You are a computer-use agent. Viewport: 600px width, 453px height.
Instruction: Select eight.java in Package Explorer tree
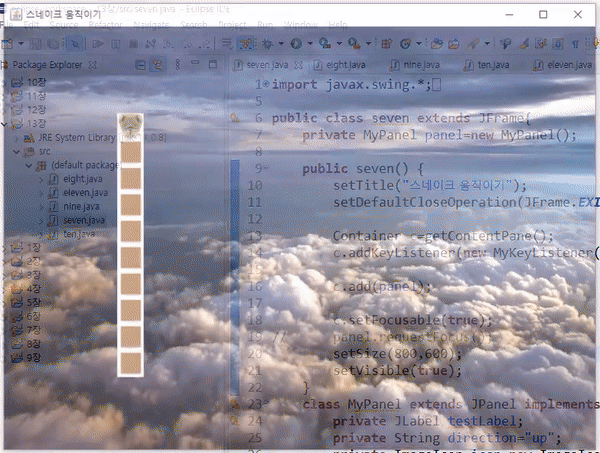[x=83, y=179]
